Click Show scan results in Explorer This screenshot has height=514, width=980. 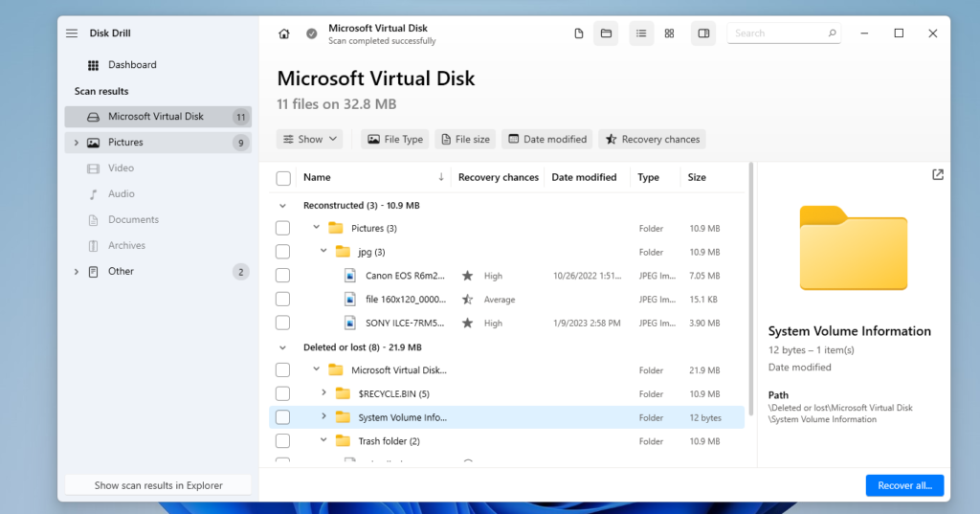pyautogui.click(x=158, y=485)
